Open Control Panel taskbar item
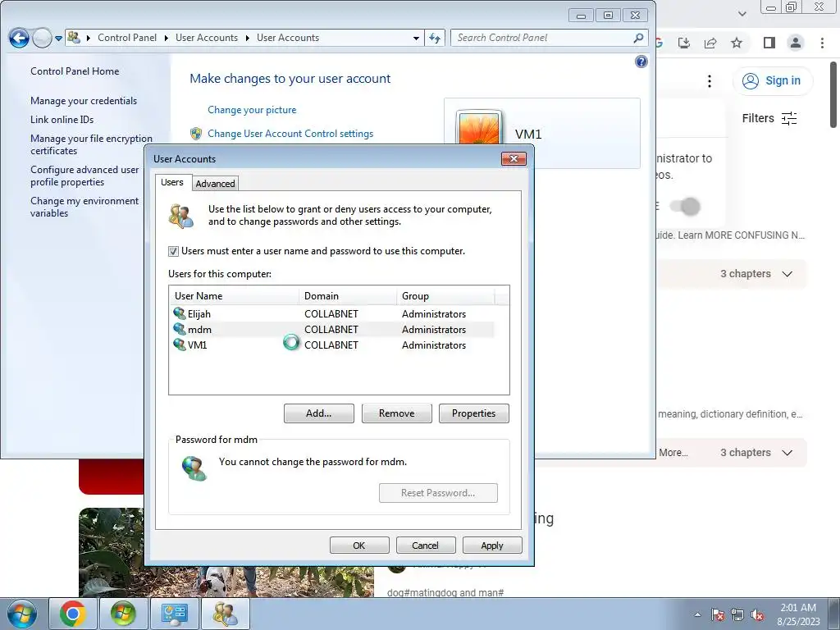 (x=174, y=614)
